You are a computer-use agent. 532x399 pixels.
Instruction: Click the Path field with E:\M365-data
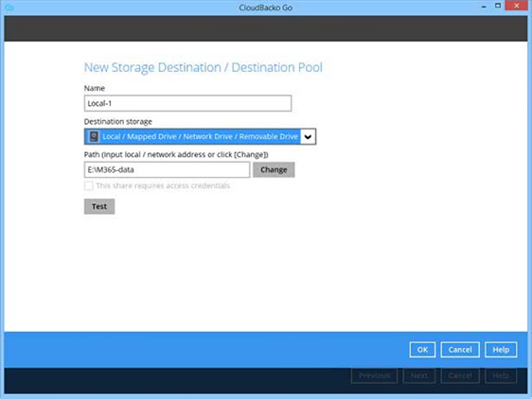[167, 169]
